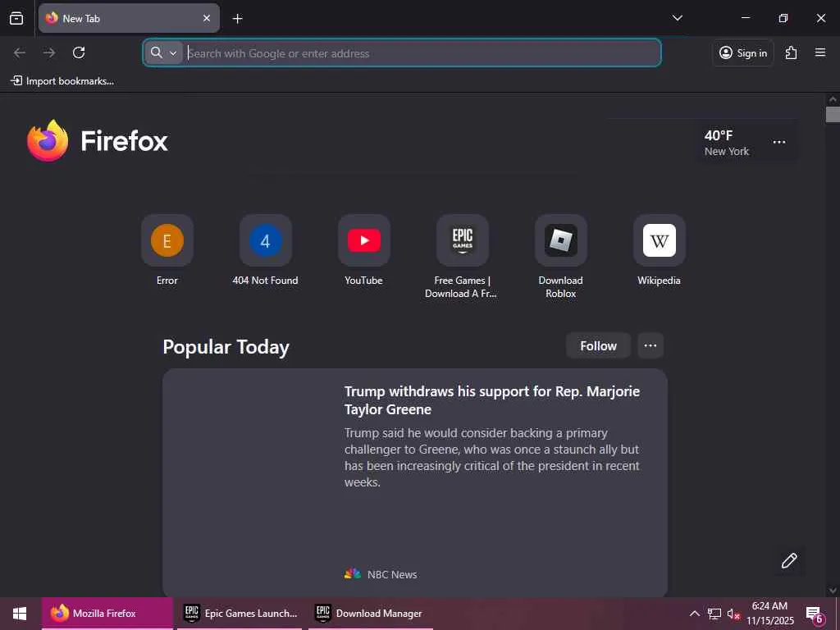Viewport: 840px width, 630px height.
Task: Open the taskbar clock and date
Action: tap(769, 614)
